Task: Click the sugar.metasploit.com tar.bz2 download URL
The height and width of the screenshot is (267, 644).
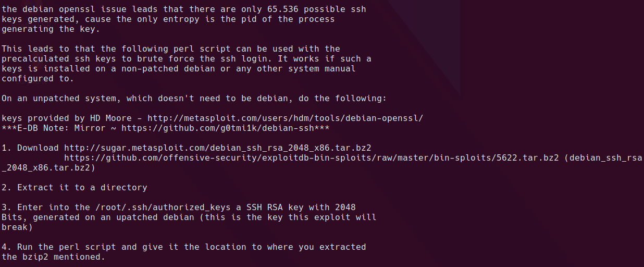Action: [217, 148]
